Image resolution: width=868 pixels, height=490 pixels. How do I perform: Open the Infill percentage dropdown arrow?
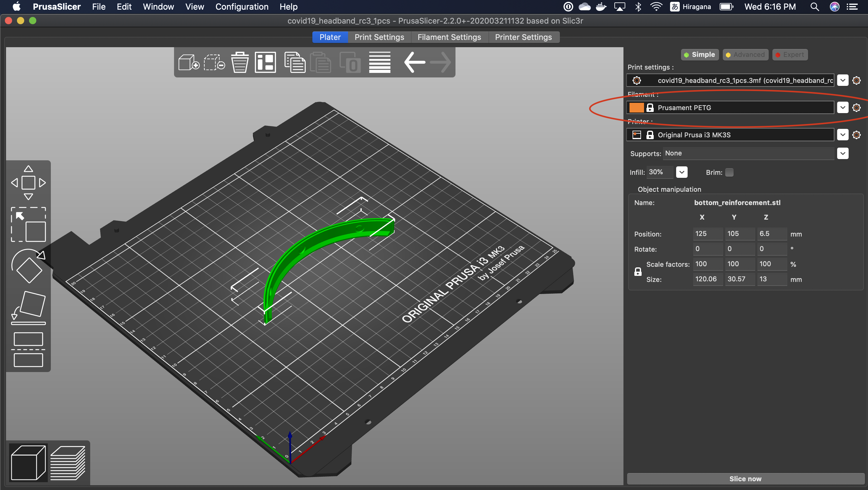click(x=682, y=172)
